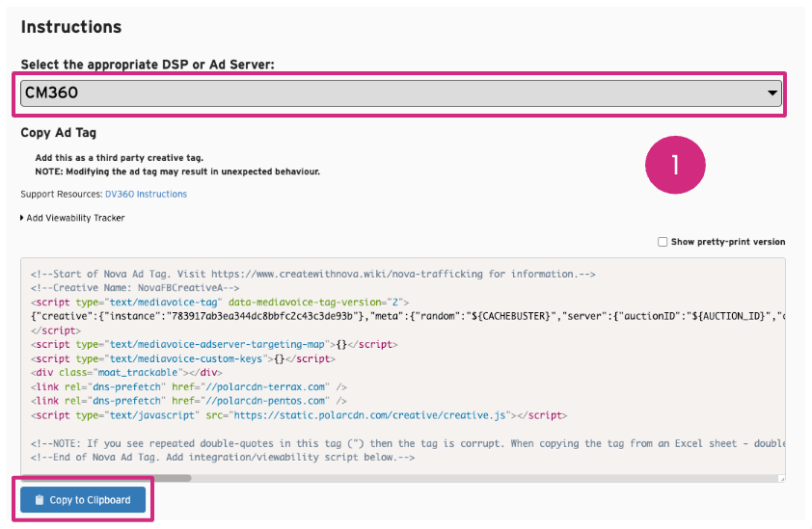This screenshot has height=529, width=812.
Task: Click the moat_trackable div line
Action: pyautogui.click(x=125, y=372)
